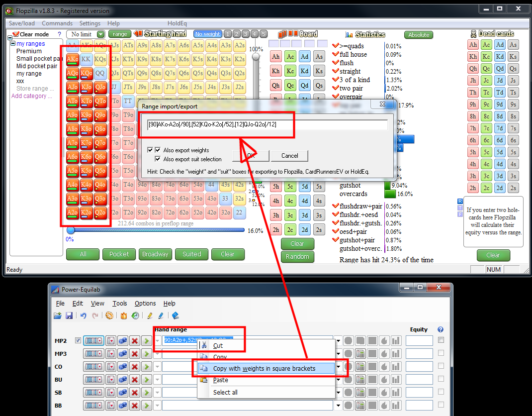Viewport: 532px width, 416px height.
Task: Click the flame icon in Power-Equilab toolbar
Action: (x=123, y=316)
